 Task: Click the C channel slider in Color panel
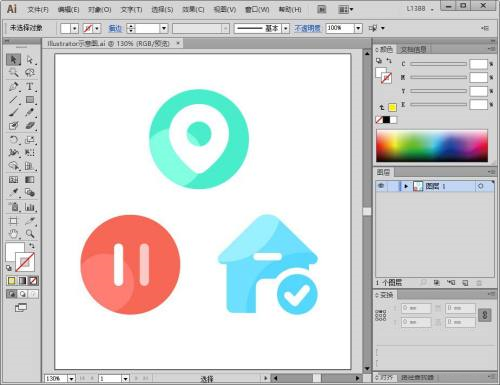(438, 64)
